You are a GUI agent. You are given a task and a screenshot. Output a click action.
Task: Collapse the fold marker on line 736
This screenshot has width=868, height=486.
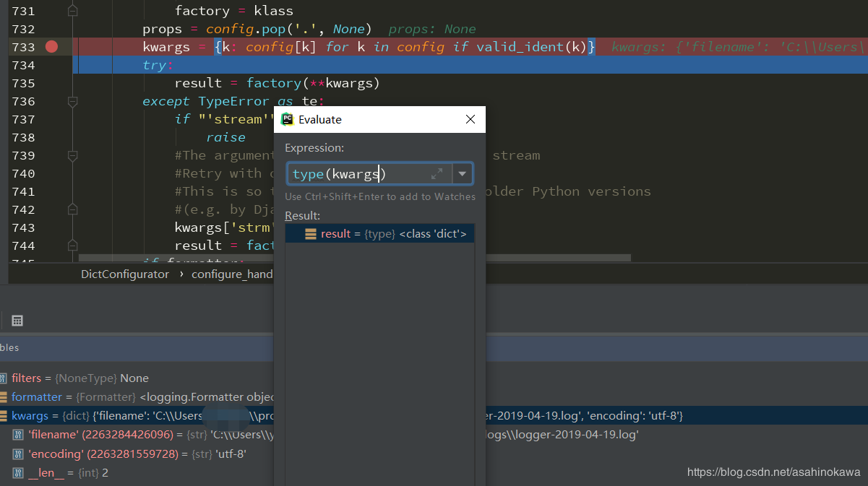pos(72,101)
